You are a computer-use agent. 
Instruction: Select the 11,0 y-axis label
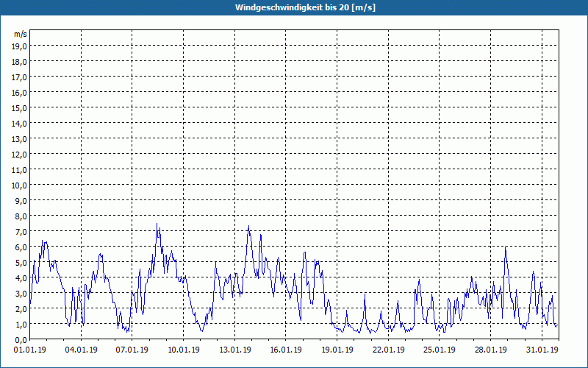point(21,170)
